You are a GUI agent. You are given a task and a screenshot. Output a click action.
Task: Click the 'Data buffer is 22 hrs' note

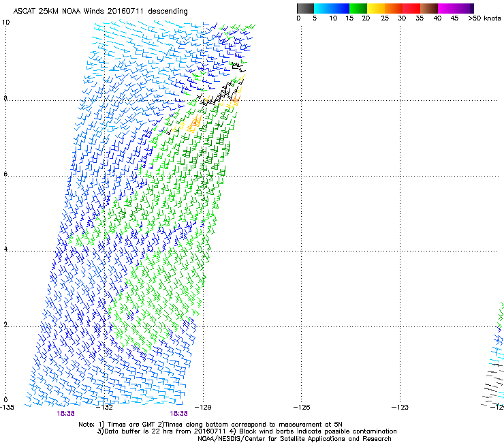(247, 431)
